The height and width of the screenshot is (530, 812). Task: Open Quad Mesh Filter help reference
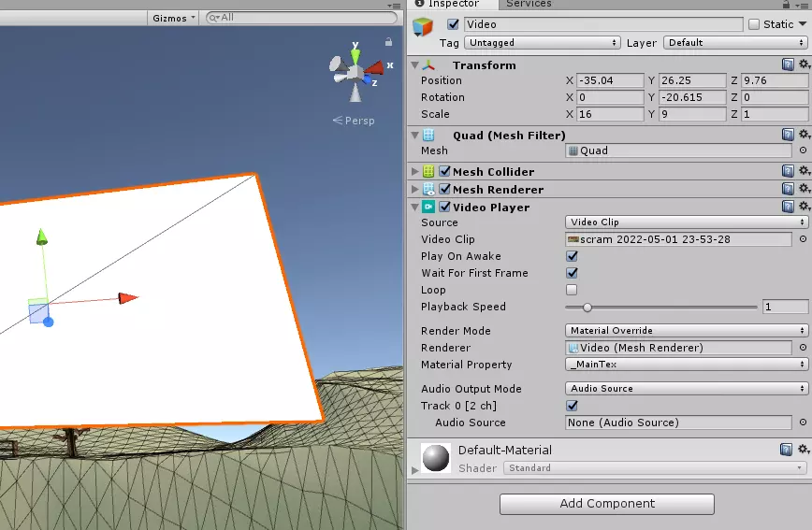pyautogui.click(x=787, y=136)
